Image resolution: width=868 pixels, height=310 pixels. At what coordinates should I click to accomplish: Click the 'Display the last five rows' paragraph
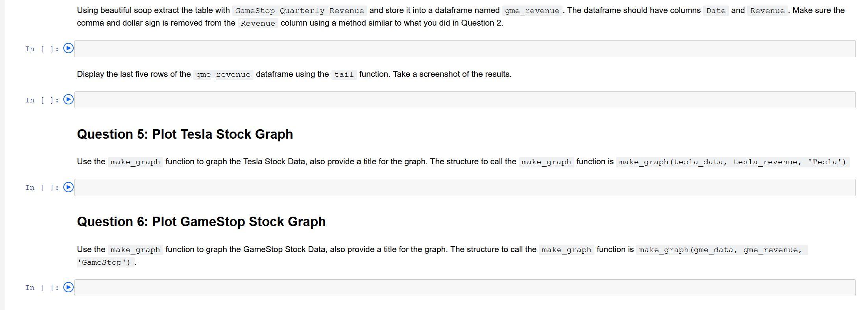pyautogui.click(x=294, y=74)
